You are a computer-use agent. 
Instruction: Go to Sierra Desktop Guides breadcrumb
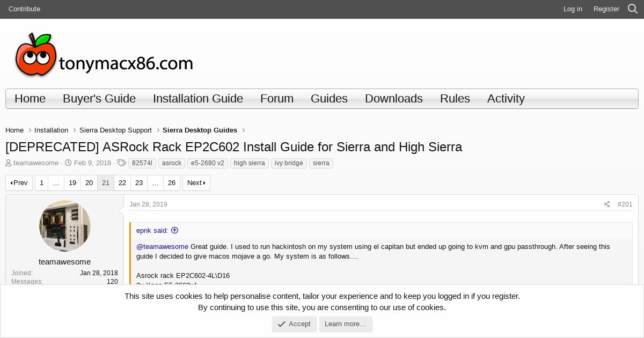(x=200, y=130)
